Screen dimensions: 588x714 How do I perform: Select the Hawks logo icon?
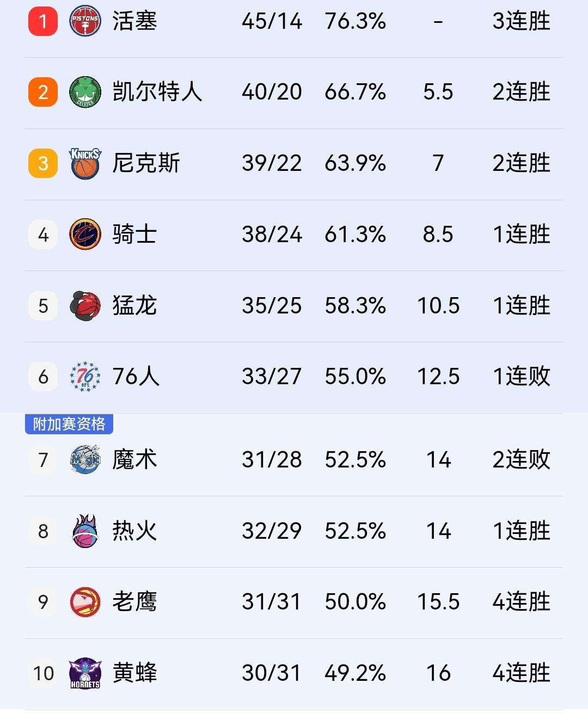[x=84, y=602]
